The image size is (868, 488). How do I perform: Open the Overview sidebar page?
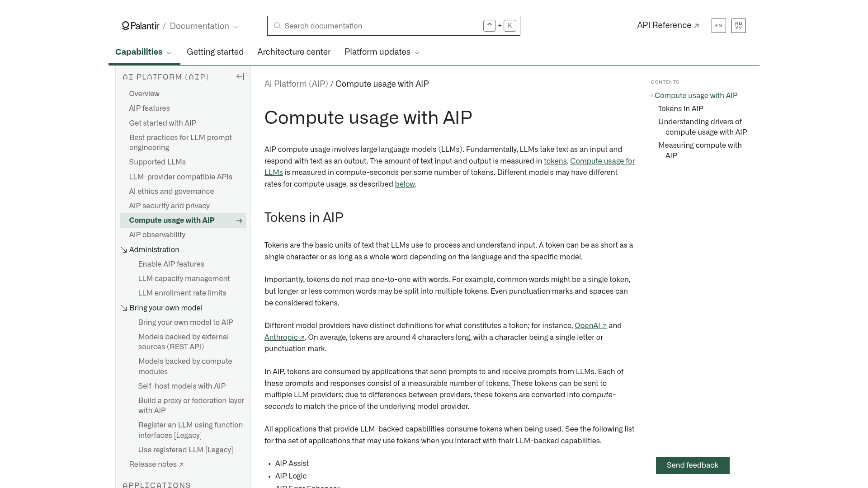tap(144, 94)
